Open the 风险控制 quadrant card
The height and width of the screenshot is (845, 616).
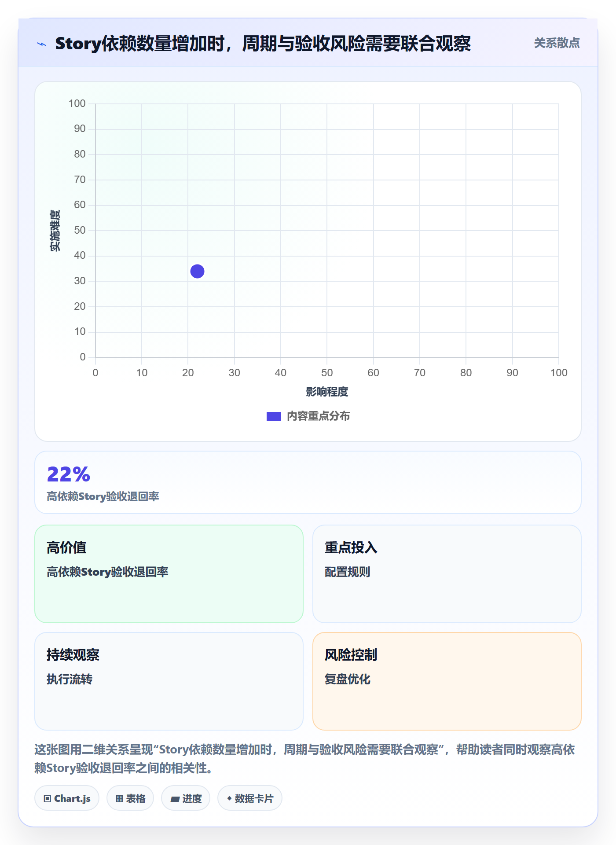[447, 681]
